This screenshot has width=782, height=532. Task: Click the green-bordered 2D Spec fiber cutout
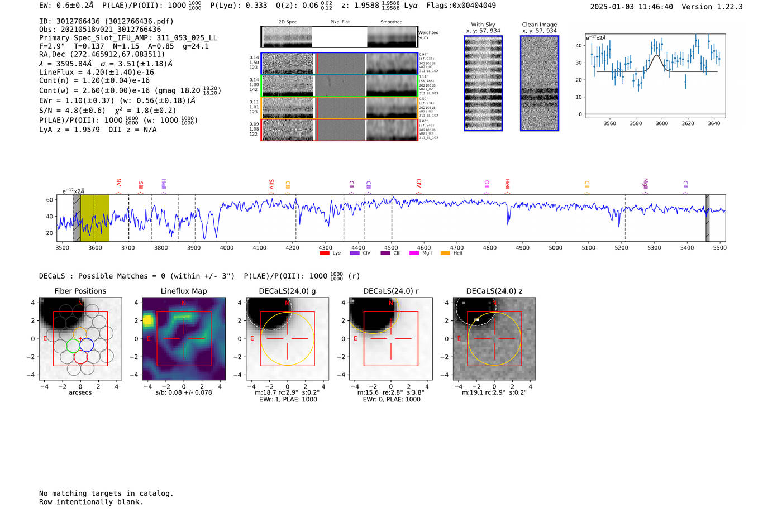coord(288,86)
